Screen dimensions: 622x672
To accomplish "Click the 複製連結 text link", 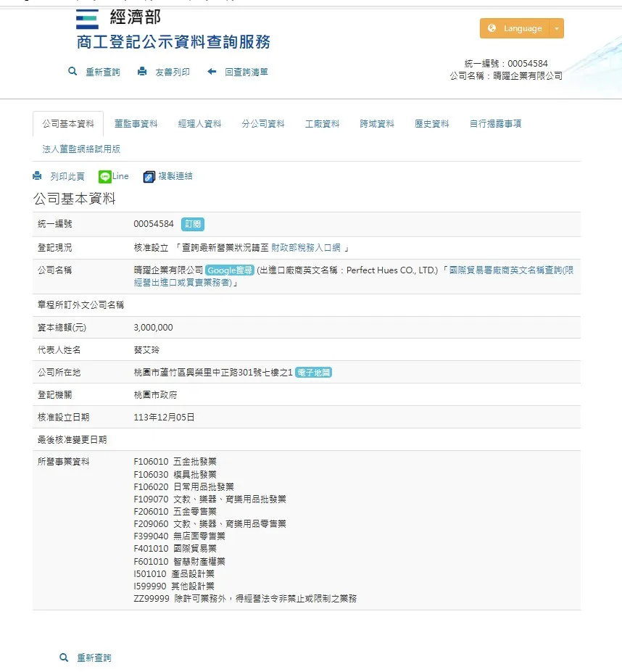I will coord(175,176).
